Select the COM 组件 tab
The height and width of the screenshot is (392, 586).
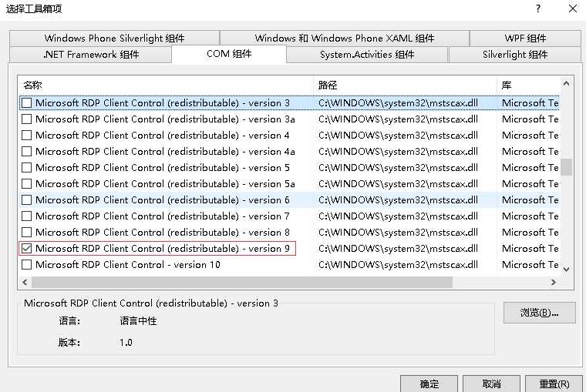tap(229, 54)
